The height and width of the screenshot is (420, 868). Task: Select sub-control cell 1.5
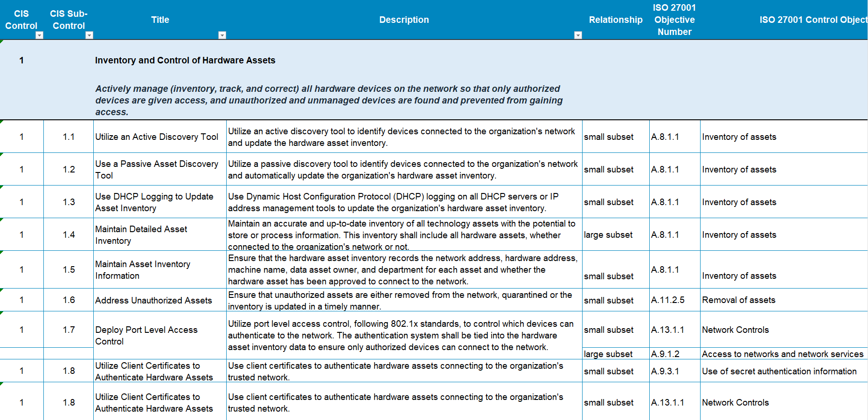coord(69,269)
